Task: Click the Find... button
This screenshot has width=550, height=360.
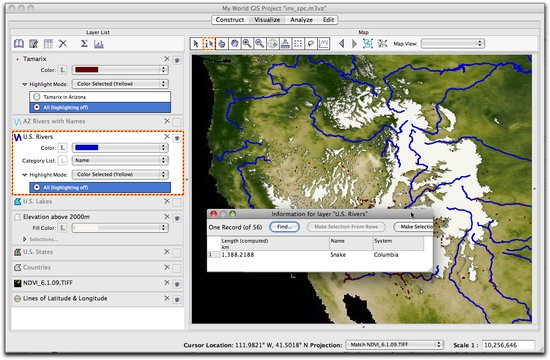Action: [284, 227]
